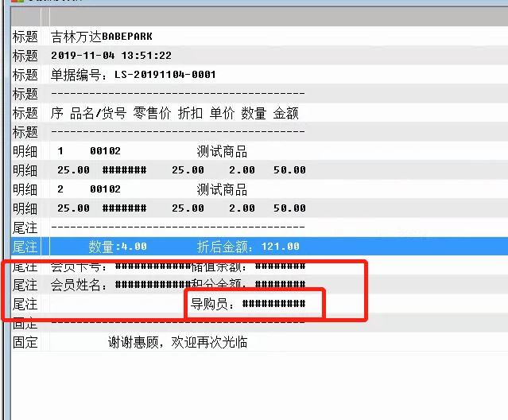Viewport: 508px width, 420px height.
Task: Select the 单据编号 LS-20191104-0001 row
Action: click(x=259, y=75)
